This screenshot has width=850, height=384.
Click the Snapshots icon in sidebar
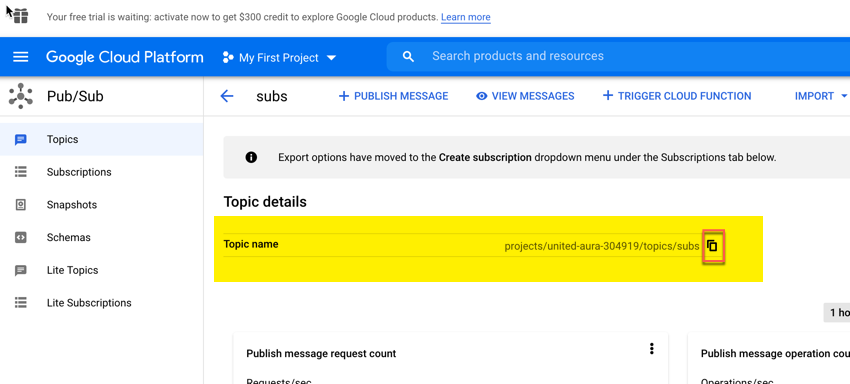click(21, 205)
